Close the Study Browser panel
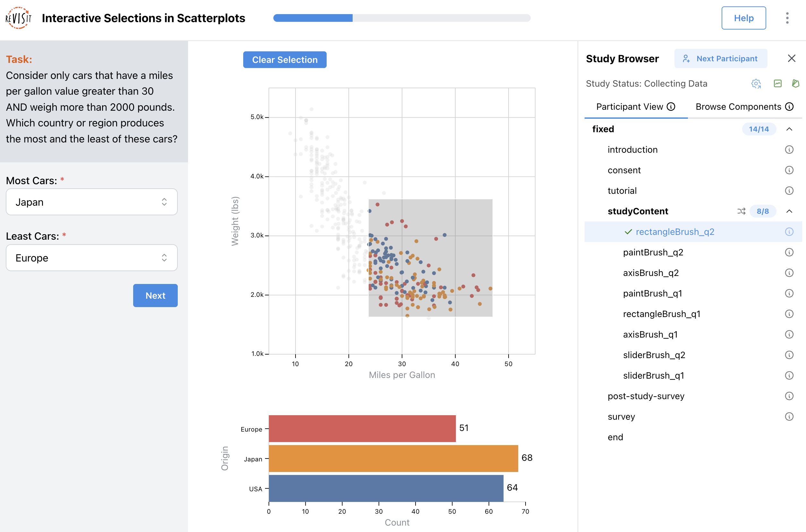806x532 pixels. 792,58
